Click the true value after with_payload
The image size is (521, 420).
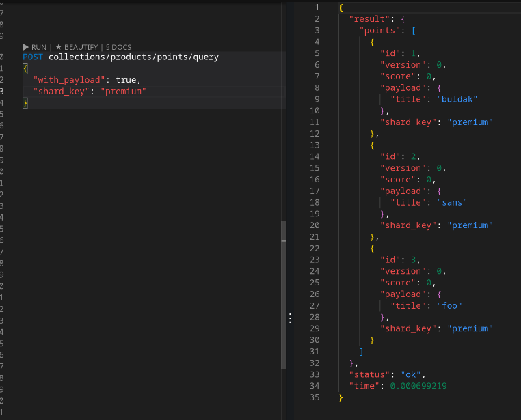click(x=126, y=80)
